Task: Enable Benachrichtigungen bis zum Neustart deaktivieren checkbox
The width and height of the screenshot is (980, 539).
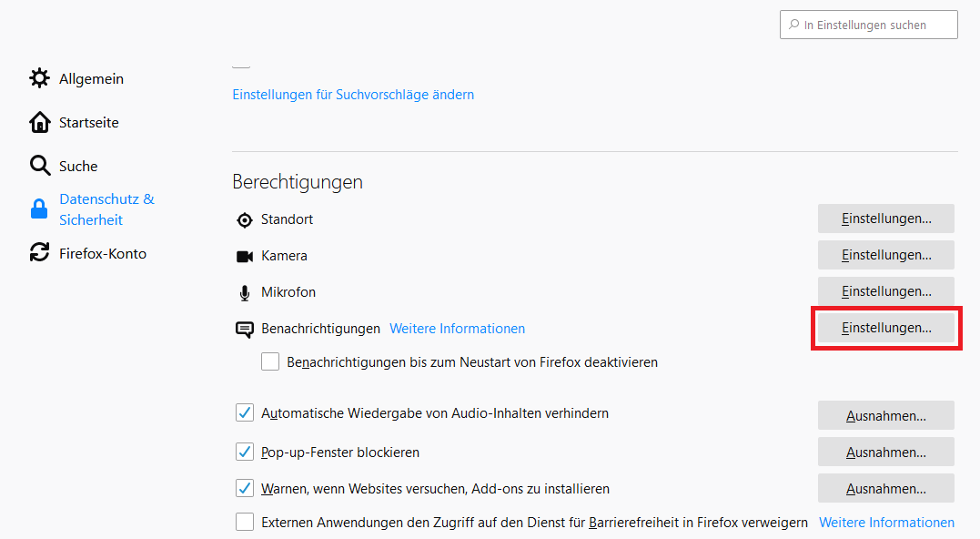Action: tap(270, 361)
